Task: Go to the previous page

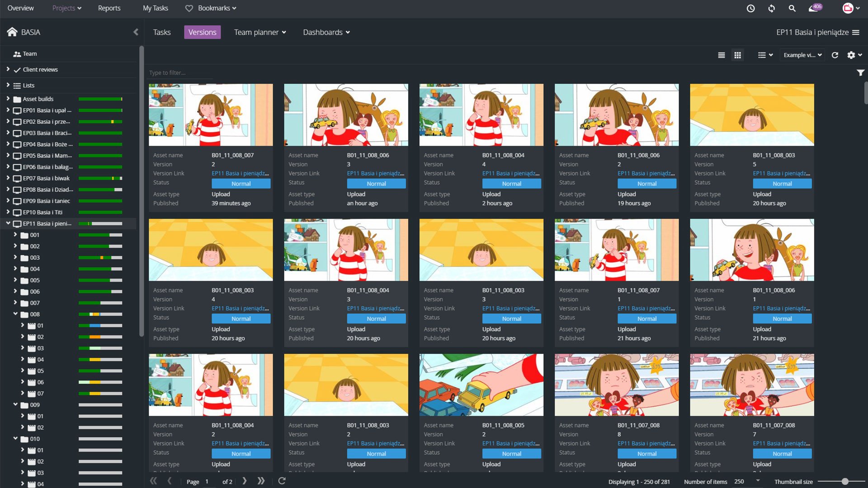Action: pyautogui.click(x=170, y=481)
